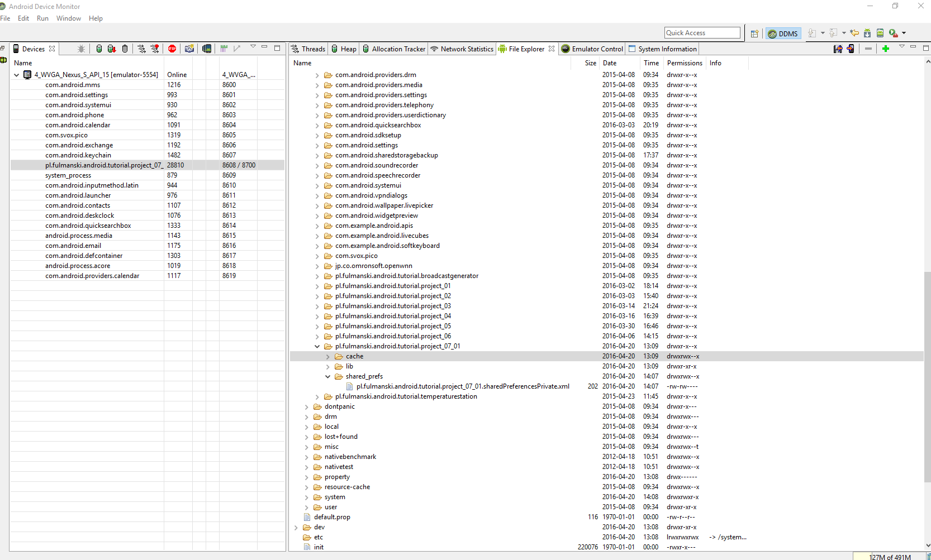Screen dimensions: 931x560
Task: Expand the system folder
Action: (306, 497)
